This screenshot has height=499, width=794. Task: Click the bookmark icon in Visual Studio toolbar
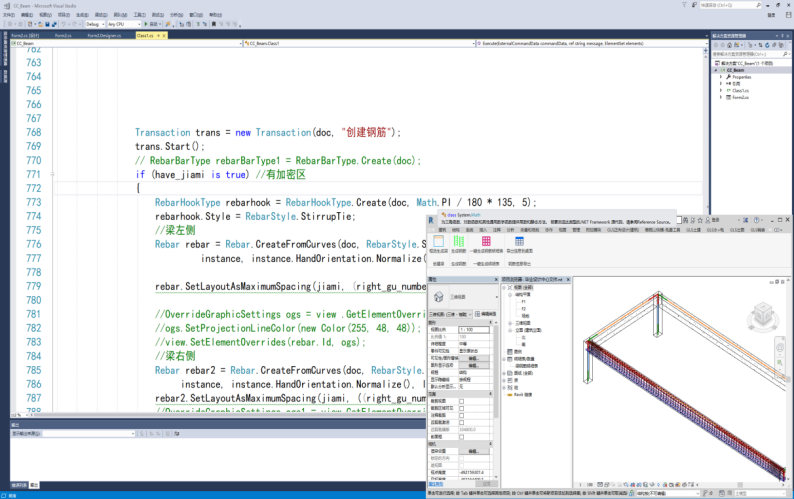coord(214,24)
